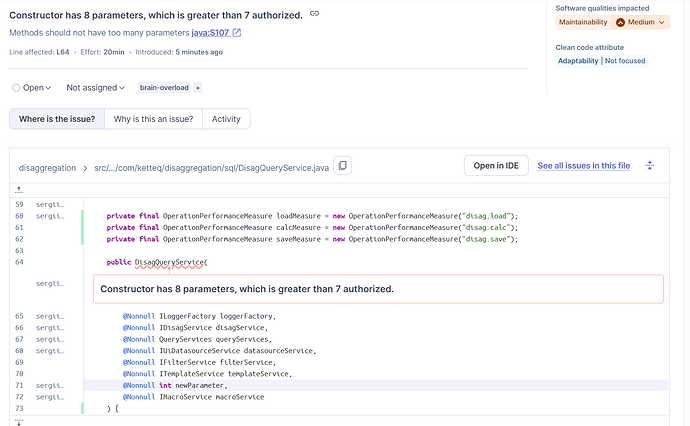Click line number 64 in the code gutter
This screenshot has width=690, height=426.
pyautogui.click(x=19, y=262)
